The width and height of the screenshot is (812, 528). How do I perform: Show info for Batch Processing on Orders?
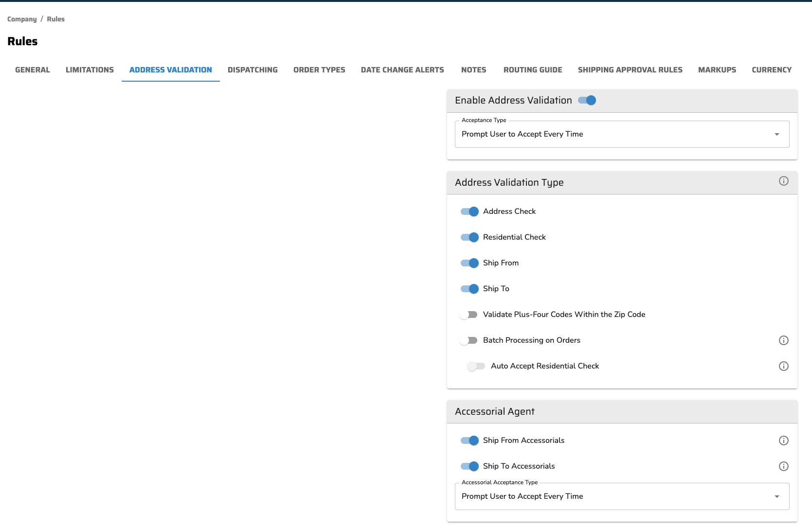click(x=783, y=340)
